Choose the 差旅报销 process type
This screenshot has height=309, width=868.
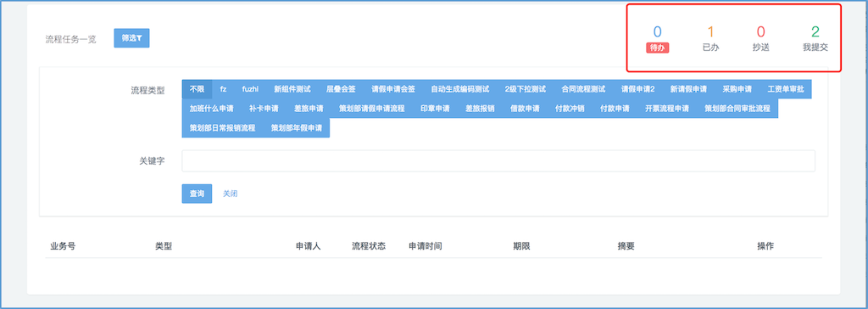[x=480, y=109]
